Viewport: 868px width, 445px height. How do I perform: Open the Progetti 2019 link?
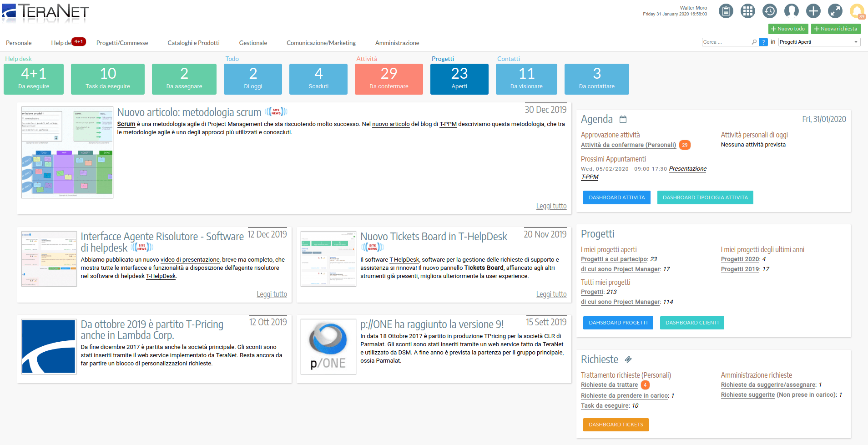click(x=740, y=269)
